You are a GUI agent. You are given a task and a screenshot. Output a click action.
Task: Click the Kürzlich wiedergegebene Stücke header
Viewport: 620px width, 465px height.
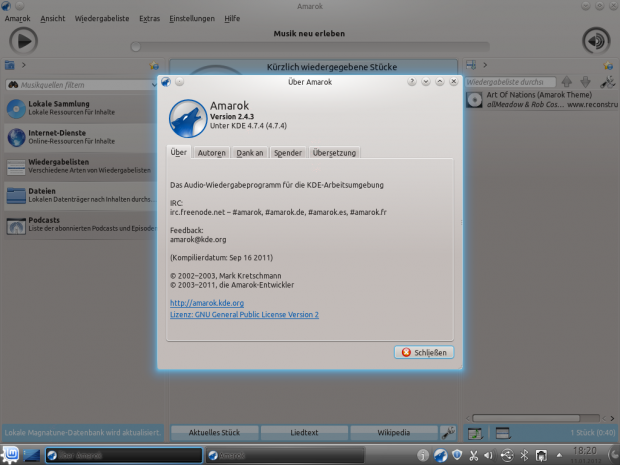[332, 67]
